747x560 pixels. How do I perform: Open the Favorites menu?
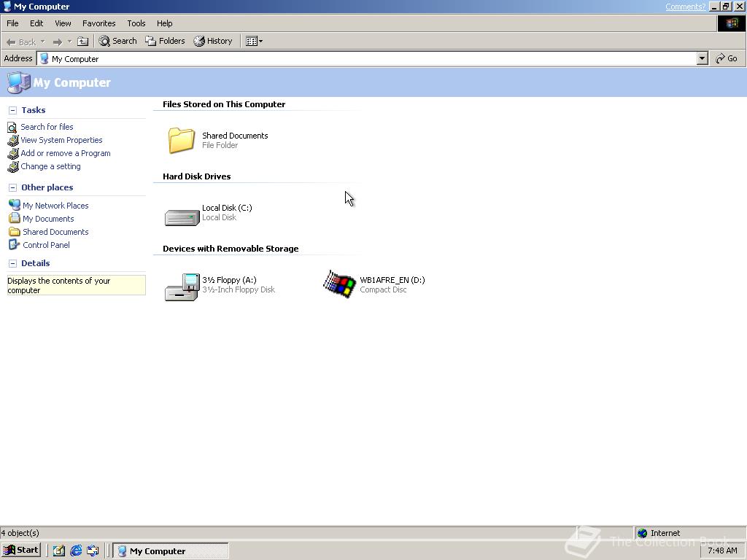[x=99, y=23]
